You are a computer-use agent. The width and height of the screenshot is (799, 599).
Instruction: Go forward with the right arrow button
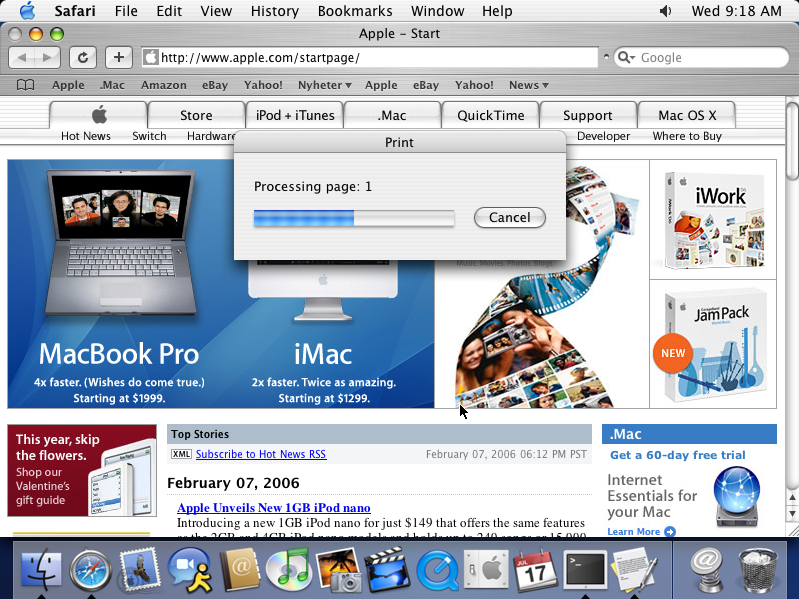(47, 58)
